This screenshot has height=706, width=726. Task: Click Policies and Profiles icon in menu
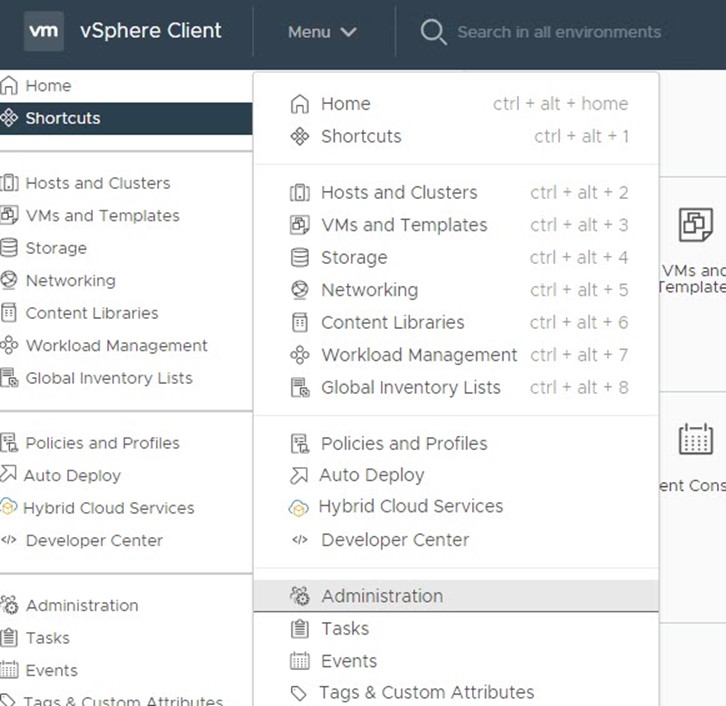point(300,444)
